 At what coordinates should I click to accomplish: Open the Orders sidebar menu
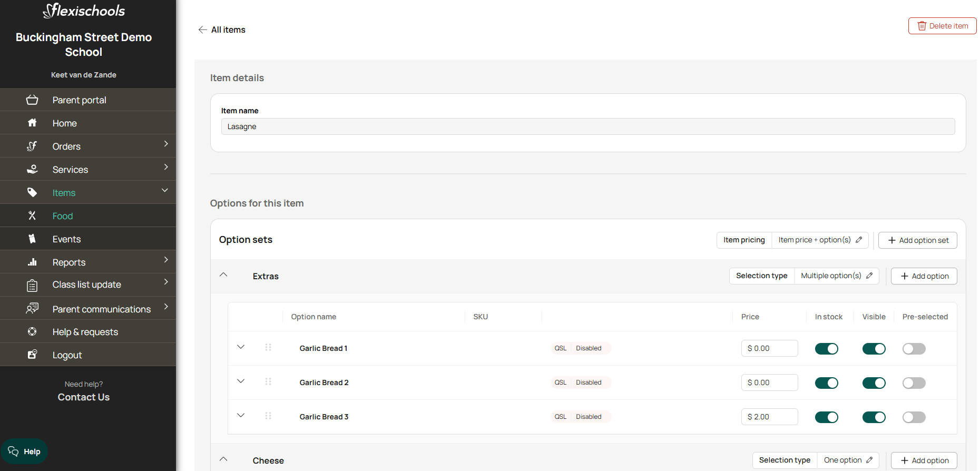88,146
